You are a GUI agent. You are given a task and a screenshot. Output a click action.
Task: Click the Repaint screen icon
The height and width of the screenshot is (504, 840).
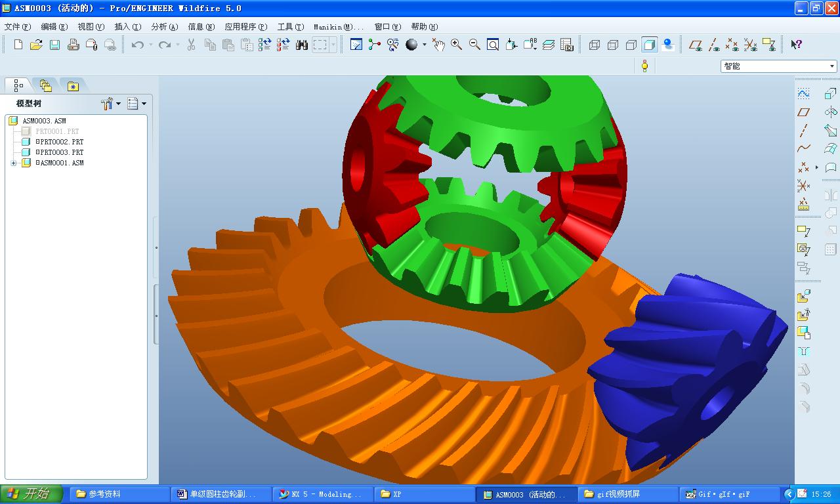pos(356,45)
